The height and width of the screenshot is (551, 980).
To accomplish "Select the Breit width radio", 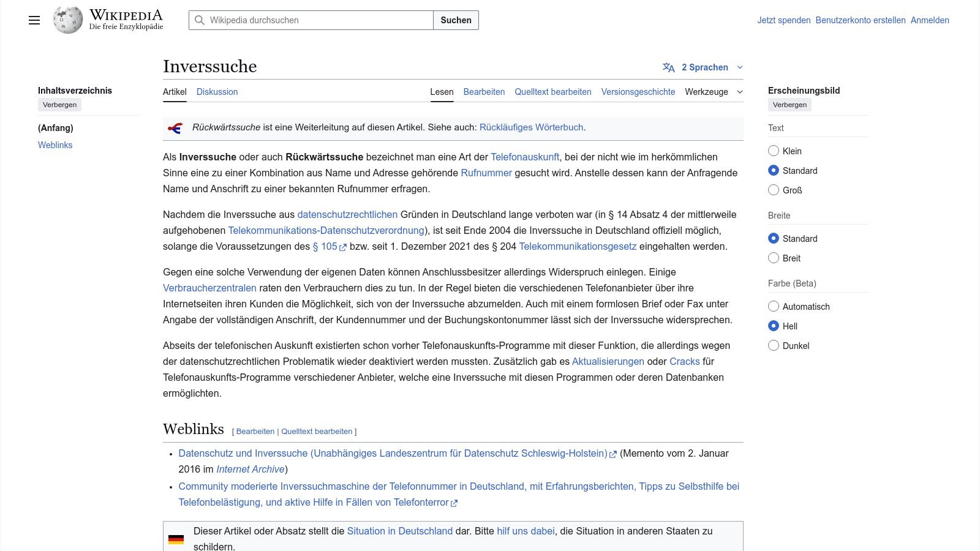I will click(x=774, y=258).
